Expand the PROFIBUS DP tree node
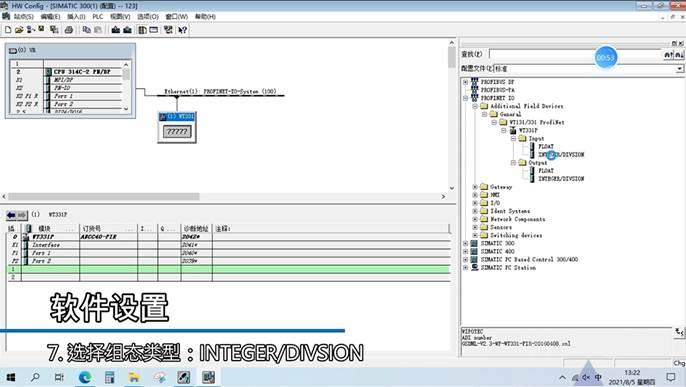 466,82
